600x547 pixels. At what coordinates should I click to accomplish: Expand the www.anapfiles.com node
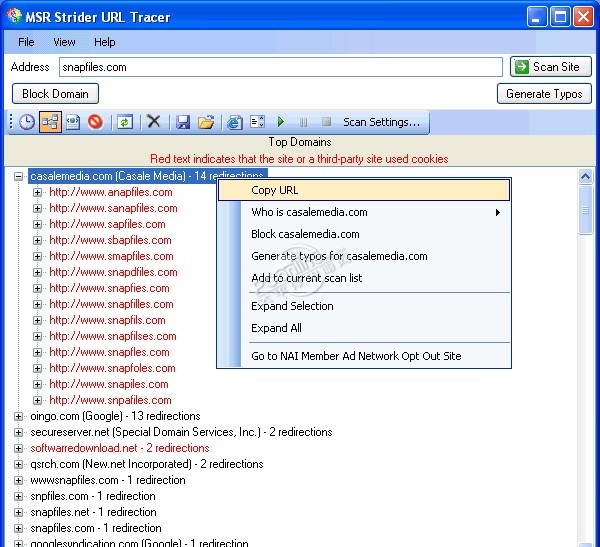tap(37, 192)
